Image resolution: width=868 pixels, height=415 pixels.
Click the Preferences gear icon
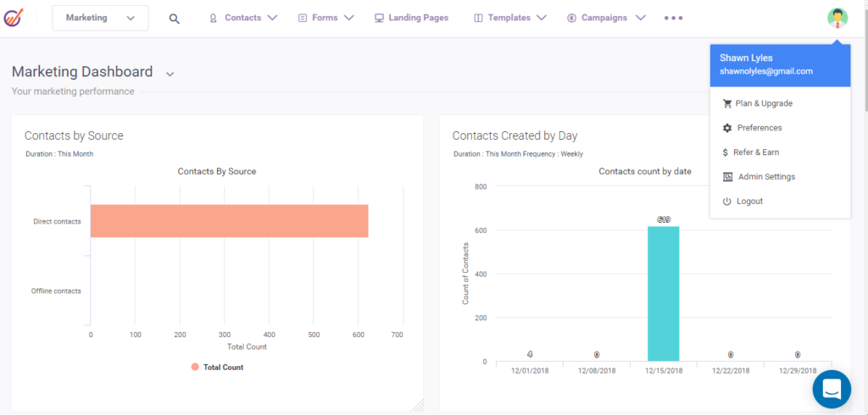(x=726, y=128)
